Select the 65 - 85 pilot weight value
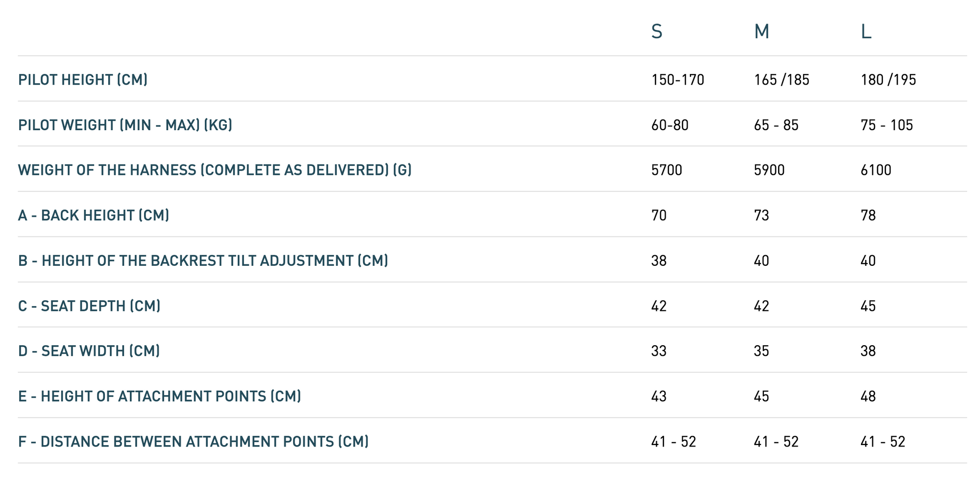The height and width of the screenshot is (495, 980). coord(776,125)
